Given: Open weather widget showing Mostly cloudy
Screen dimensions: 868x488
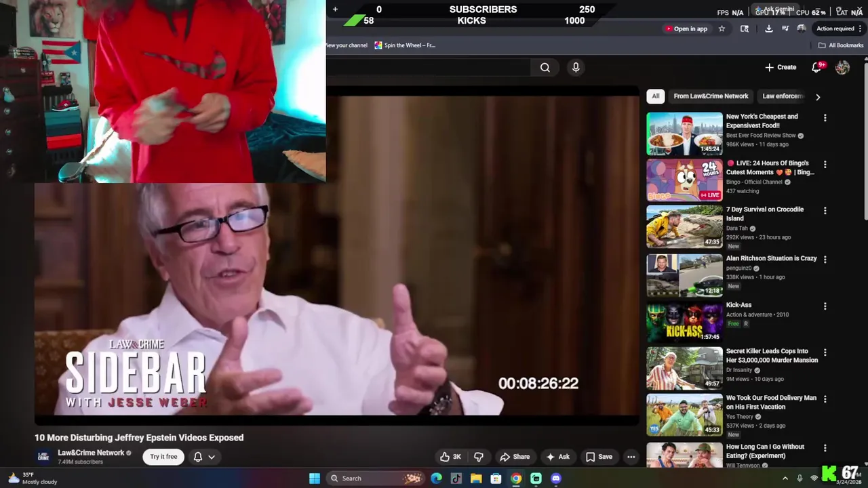Looking at the screenshot, I should [33, 479].
